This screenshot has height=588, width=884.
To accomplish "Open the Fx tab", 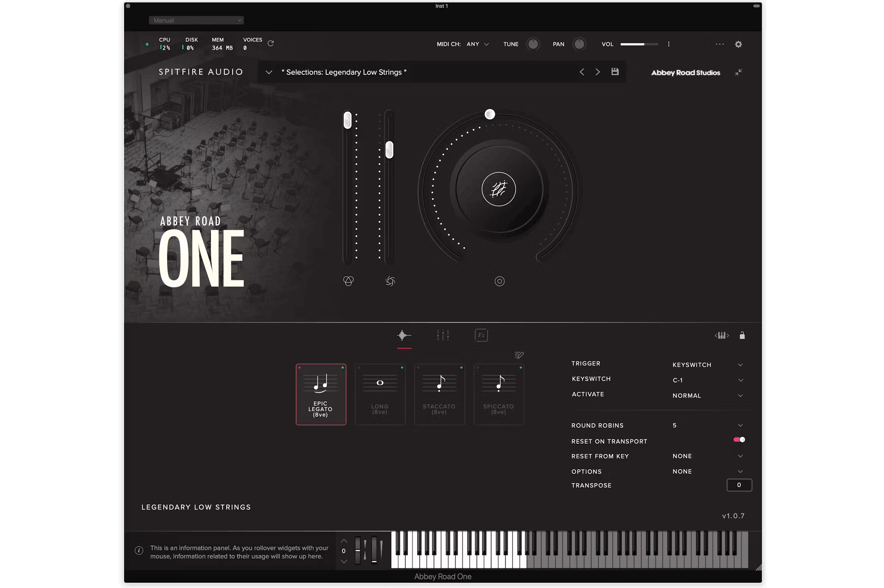I will click(481, 335).
